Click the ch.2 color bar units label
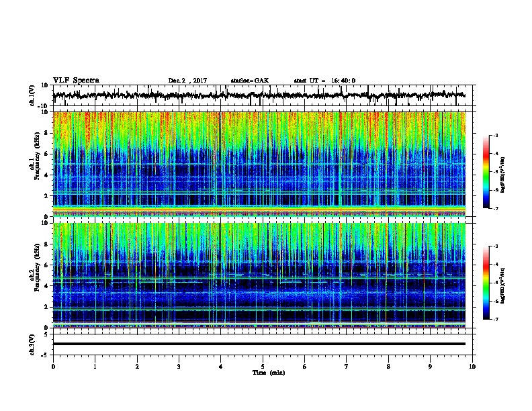Viewport: 532px width, 411px height. pyautogui.click(x=502, y=285)
